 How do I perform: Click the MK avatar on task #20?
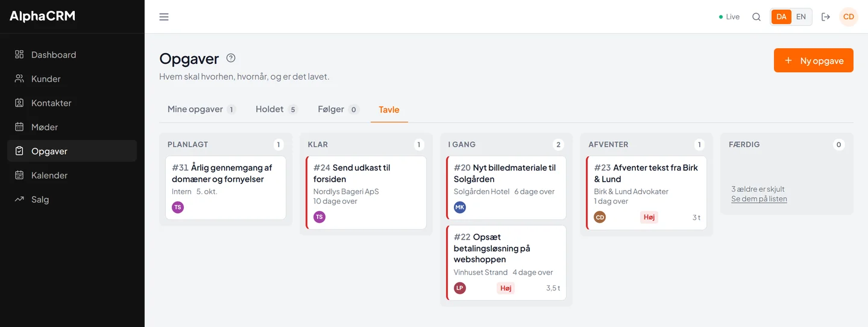coord(460,208)
